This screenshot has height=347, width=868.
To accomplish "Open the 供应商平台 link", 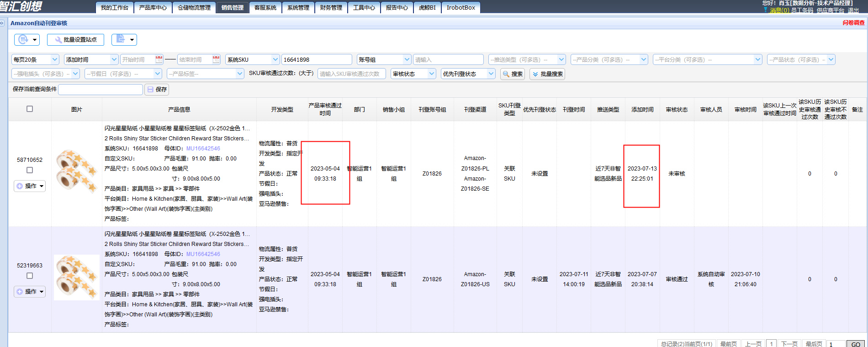I will point(830,10).
